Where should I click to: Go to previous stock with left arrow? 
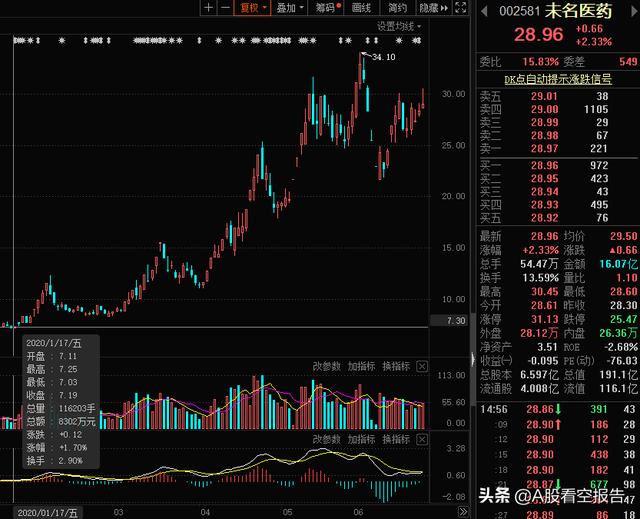coord(484,11)
